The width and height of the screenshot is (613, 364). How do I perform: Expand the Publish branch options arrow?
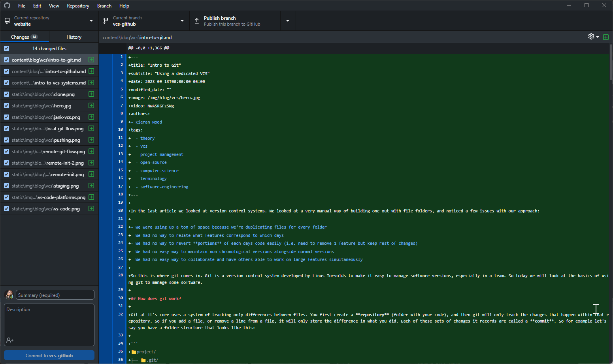tap(288, 21)
